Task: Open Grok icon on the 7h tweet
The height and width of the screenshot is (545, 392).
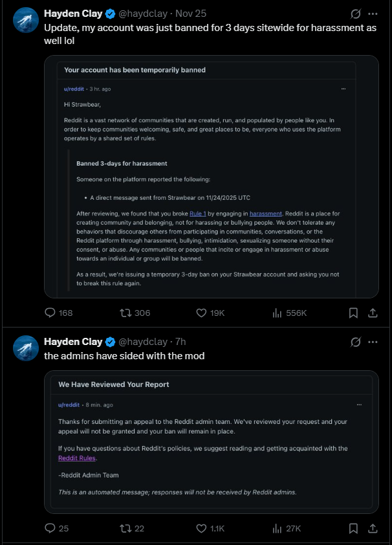Action: [356, 342]
